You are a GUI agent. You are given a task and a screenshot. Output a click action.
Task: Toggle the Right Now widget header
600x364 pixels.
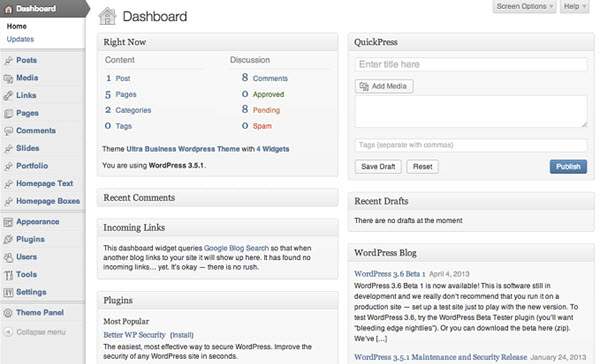pos(217,42)
